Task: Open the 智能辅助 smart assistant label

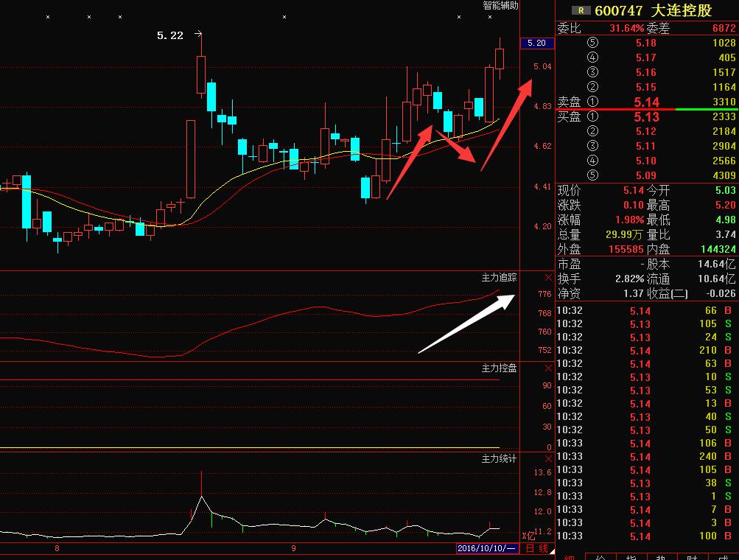Action: pos(500,5)
